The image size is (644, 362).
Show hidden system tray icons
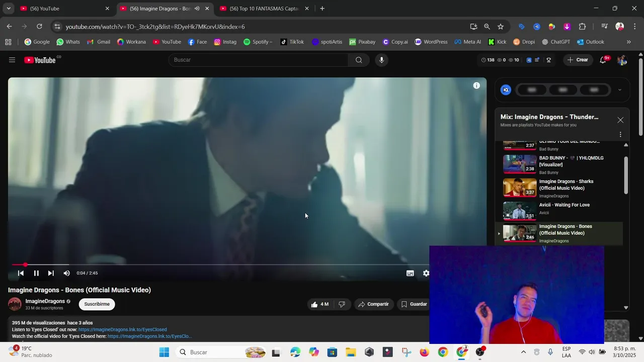(523, 352)
